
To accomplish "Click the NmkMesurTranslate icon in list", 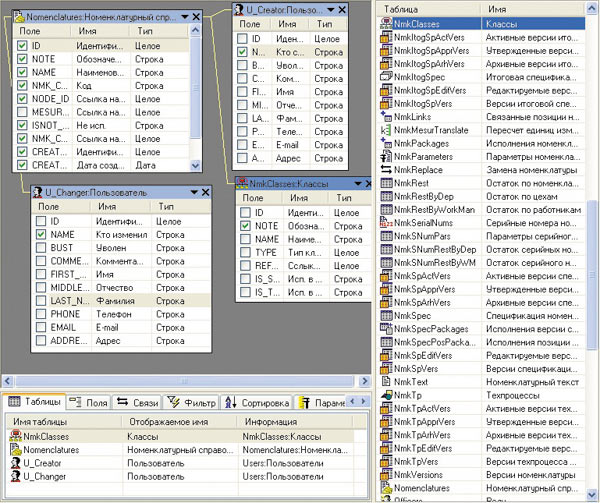I will point(388,131).
